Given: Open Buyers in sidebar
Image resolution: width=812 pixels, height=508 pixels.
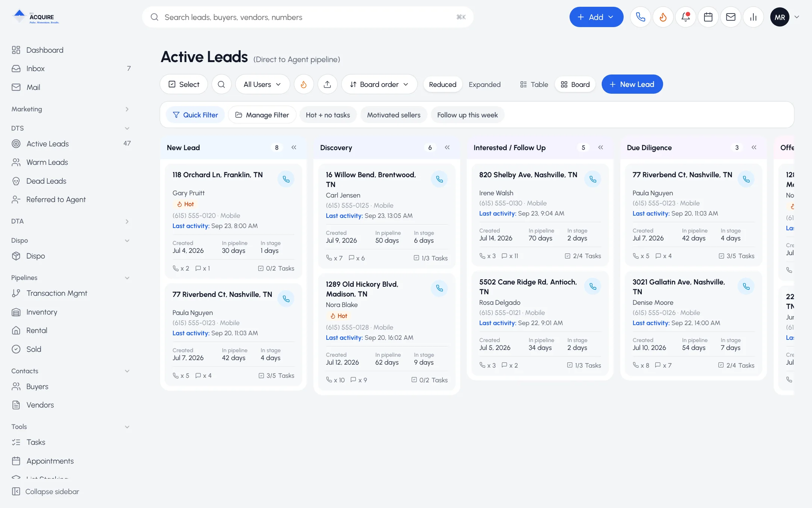Looking at the screenshot, I should tap(71, 386).
